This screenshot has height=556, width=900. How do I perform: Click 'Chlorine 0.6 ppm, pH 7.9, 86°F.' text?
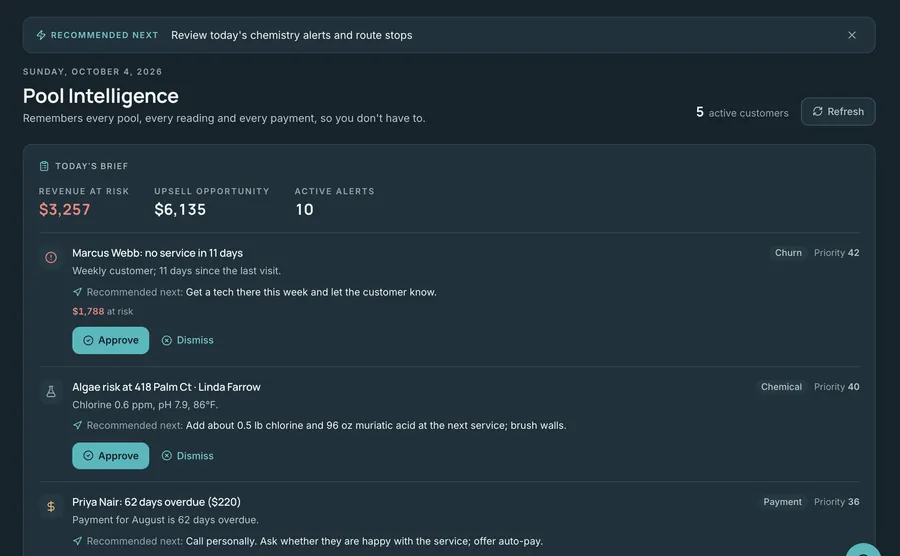pos(145,405)
